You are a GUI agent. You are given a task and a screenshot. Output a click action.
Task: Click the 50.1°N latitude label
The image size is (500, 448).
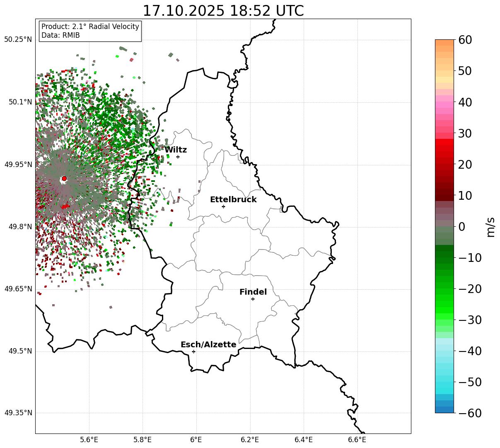(20, 102)
